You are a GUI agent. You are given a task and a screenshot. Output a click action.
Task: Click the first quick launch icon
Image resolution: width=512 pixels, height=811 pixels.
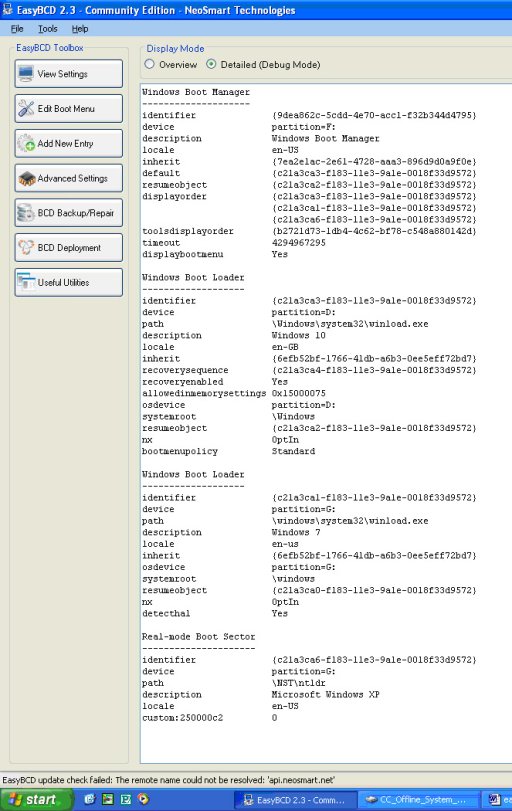90,800
